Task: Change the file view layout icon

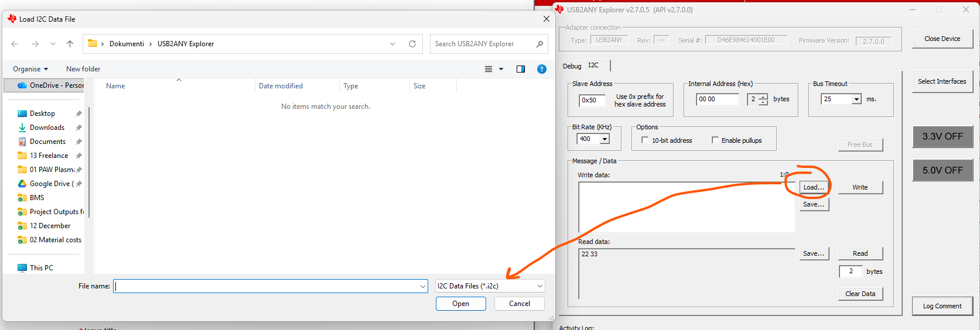Action: point(489,69)
